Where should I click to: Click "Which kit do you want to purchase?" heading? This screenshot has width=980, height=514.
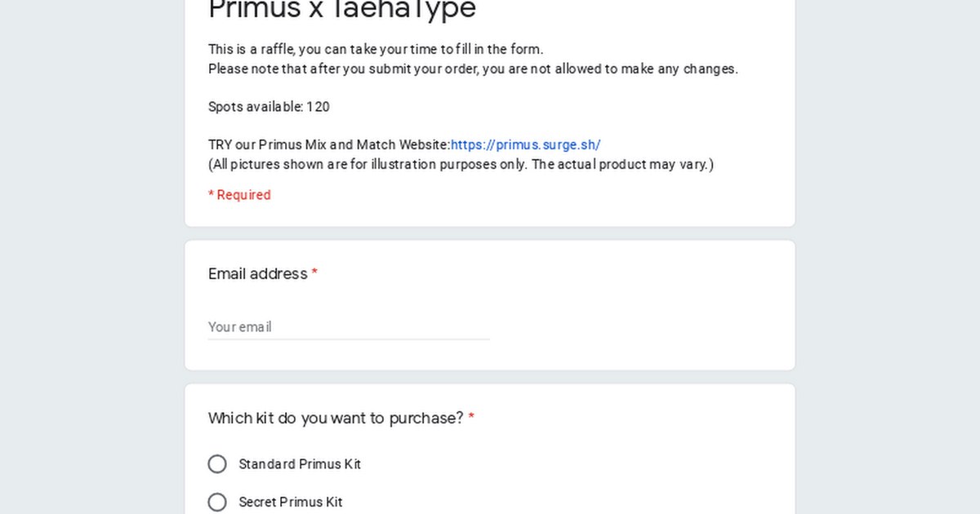coord(336,418)
